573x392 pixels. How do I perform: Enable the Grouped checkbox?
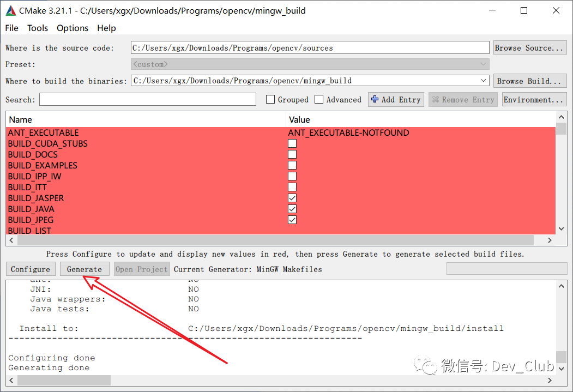point(270,99)
